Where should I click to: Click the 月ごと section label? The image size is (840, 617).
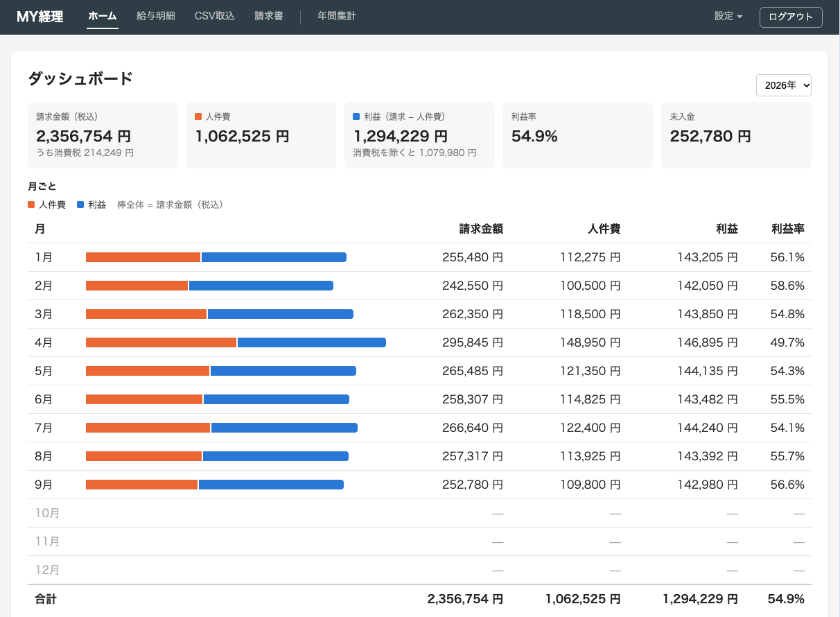coord(42,186)
